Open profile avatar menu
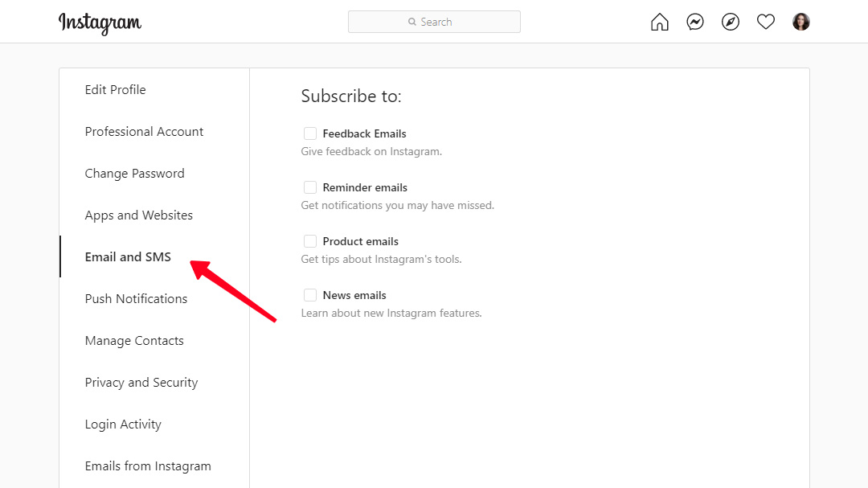868x488 pixels. [801, 23]
